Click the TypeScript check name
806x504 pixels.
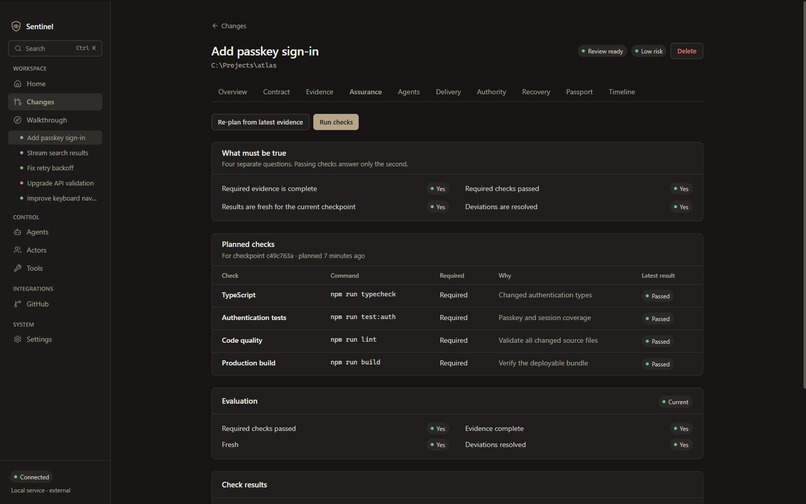click(239, 295)
